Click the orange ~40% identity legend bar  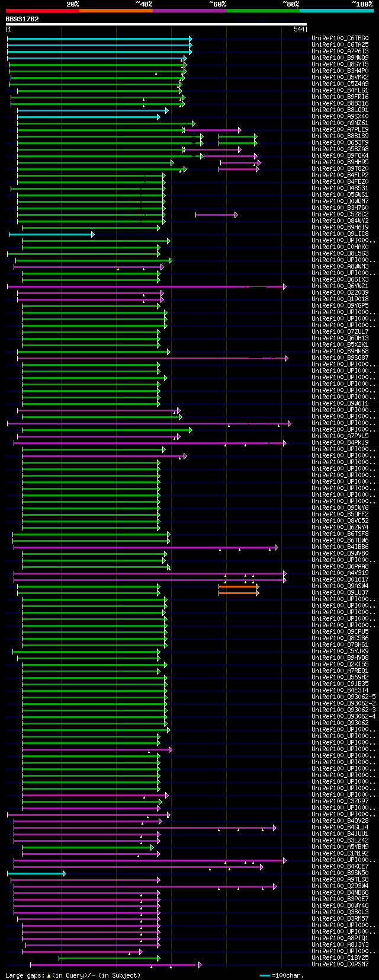coord(115,10)
